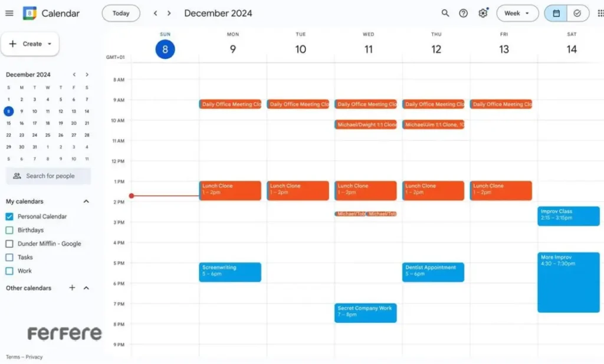Uncheck the Personal Calendar checkbox

[9, 217]
